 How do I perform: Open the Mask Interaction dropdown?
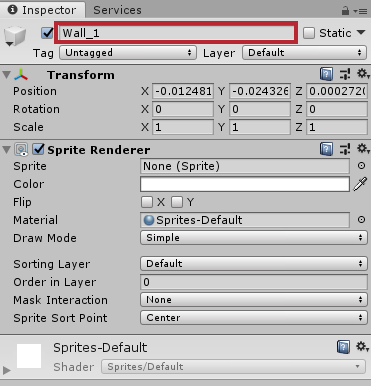point(254,300)
